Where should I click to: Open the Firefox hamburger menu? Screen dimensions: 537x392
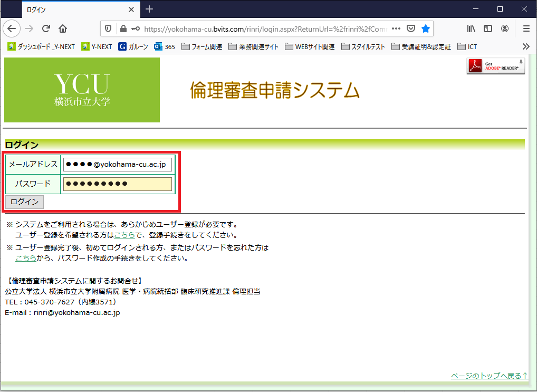tap(526, 28)
